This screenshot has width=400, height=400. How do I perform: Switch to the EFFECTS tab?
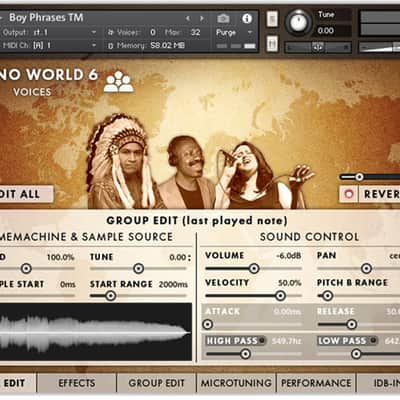click(x=77, y=383)
